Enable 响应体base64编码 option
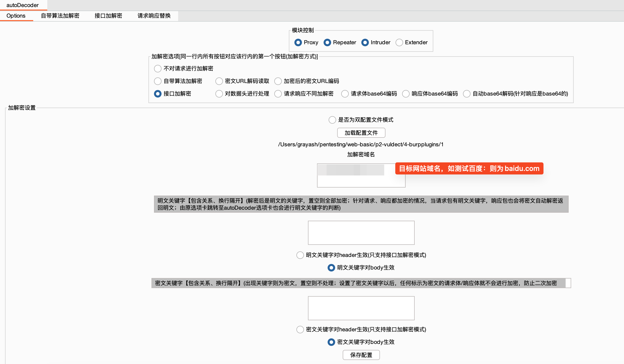 [x=406, y=94]
